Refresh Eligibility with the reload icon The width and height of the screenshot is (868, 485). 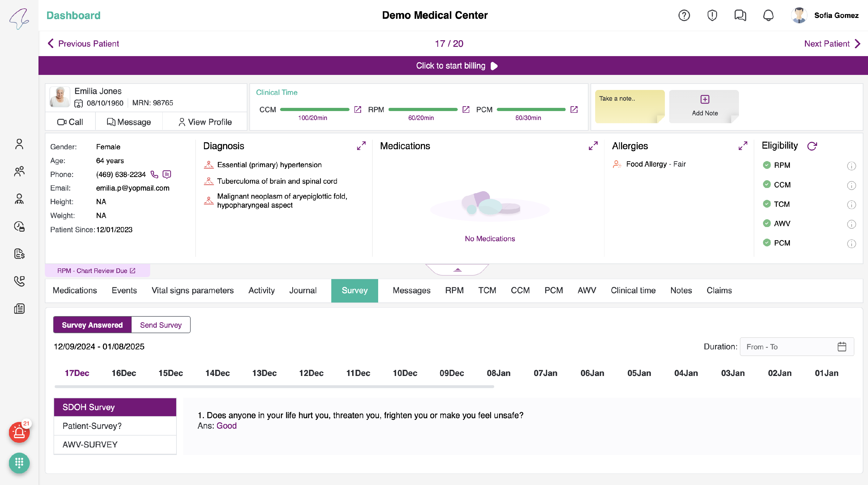(812, 146)
